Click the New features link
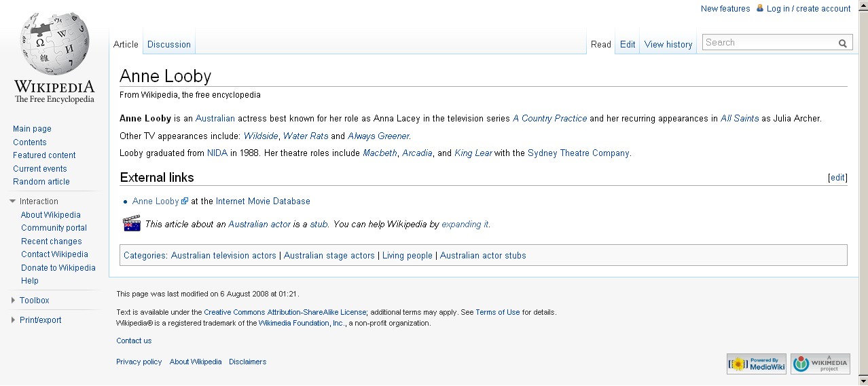 pyautogui.click(x=725, y=9)
